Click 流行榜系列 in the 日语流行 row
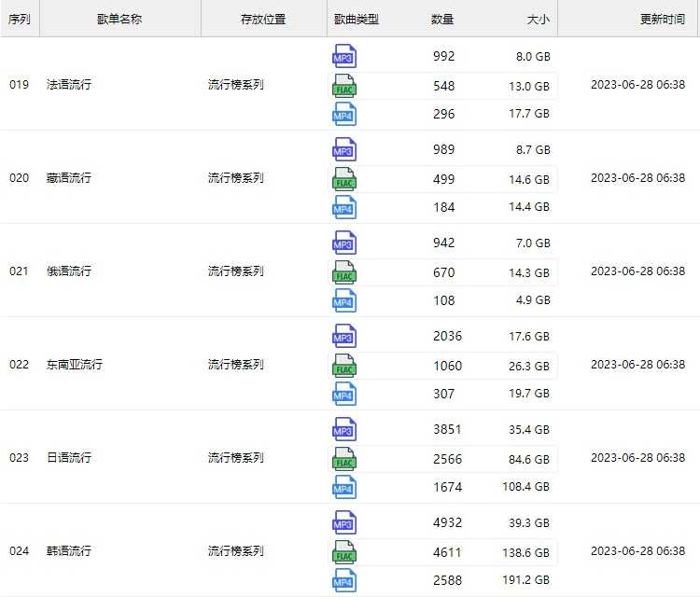The image size is (700, 597). pos(236,457)
